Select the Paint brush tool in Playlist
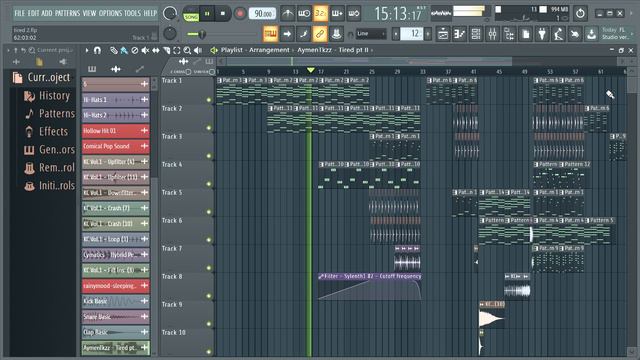This screenshot has height=360, width=640. tap(124, 51)
